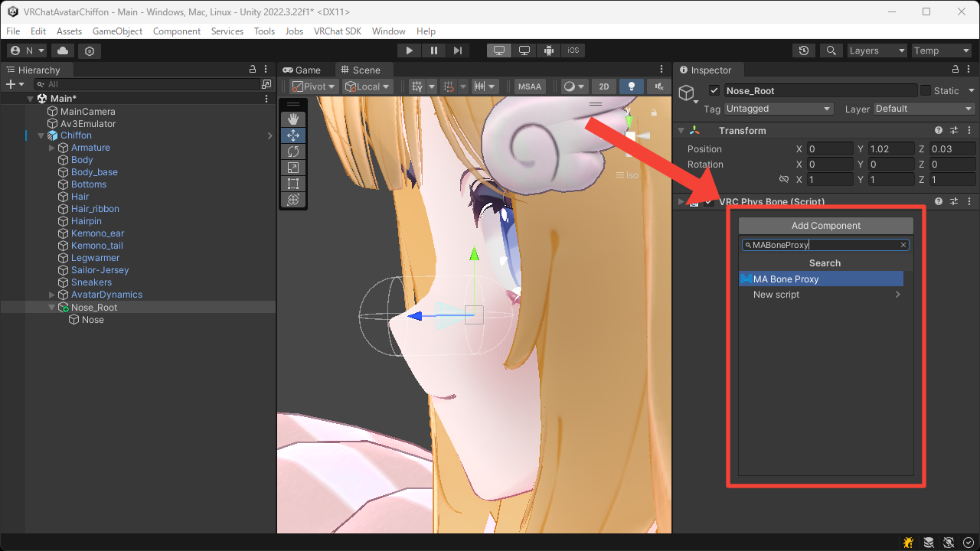Click the Add Component button

click(x=825, y=225)
